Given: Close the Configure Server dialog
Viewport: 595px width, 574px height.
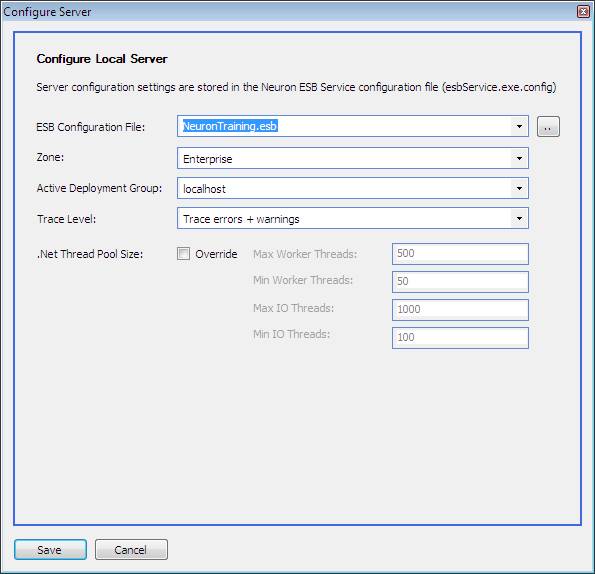Looking at the screenshot, I should click(583, 11).
